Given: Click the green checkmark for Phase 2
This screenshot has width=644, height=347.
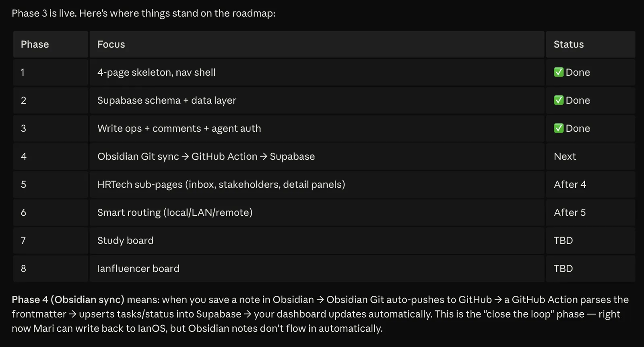Looking at the screenshot, I should (558, 100).
